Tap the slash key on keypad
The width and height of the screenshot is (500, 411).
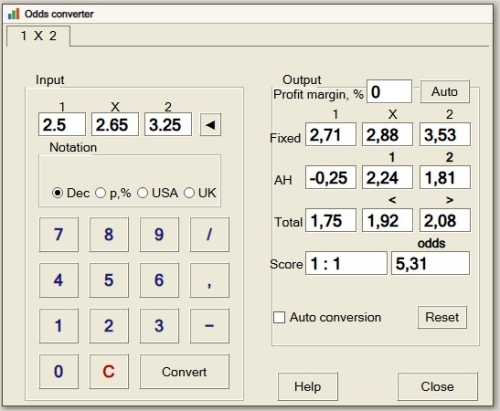click(209, 234)
